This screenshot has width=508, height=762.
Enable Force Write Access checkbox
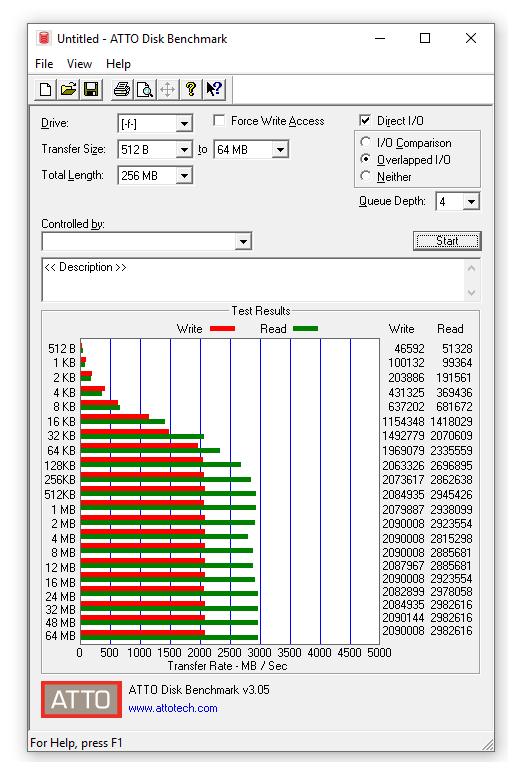pyautogui.click(x=219, y=121)
